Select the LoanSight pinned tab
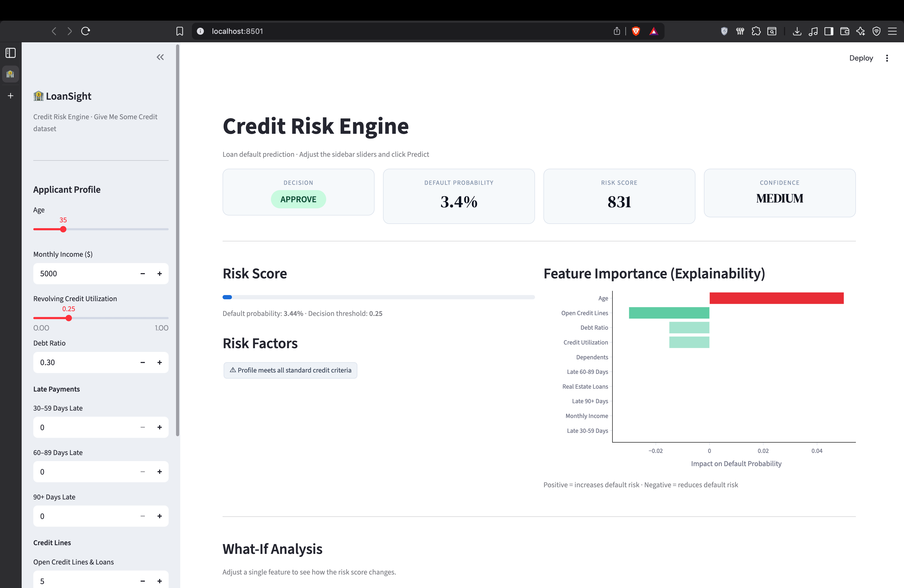 tap(11, 74)
